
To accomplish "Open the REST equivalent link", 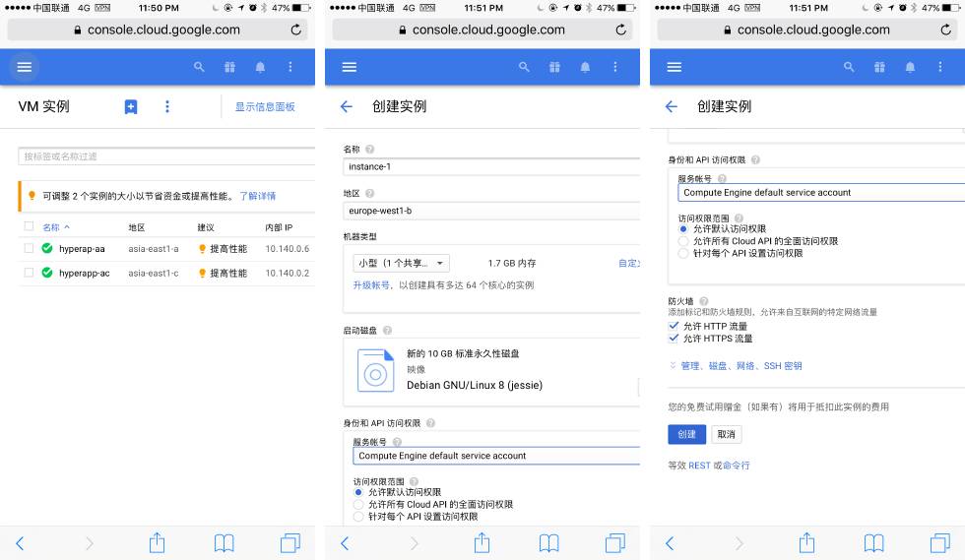I will pyautogui.click(x=699, y=466).
